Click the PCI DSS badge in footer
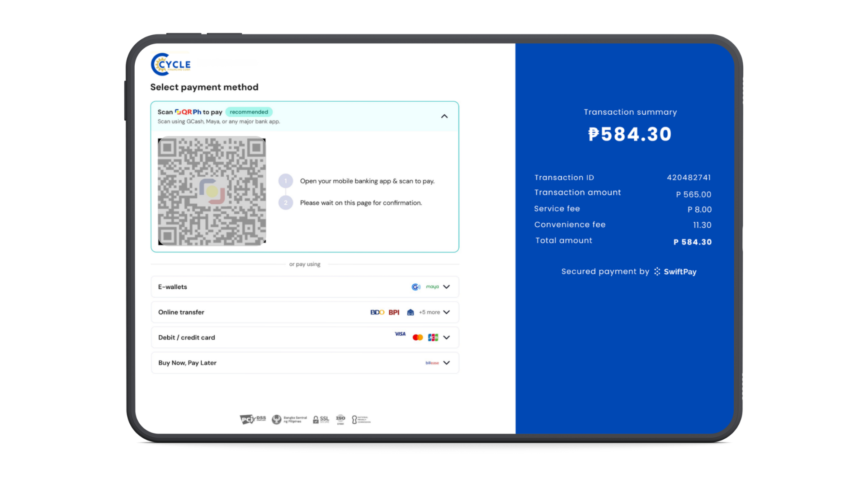The width and height of the screenshot is (868, 488). click(253, 419)
